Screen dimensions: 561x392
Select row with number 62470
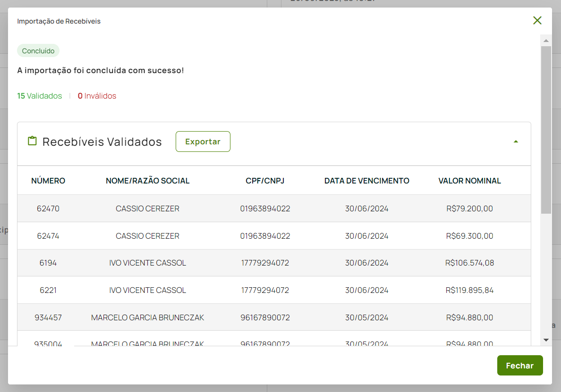tap(48, 209)
